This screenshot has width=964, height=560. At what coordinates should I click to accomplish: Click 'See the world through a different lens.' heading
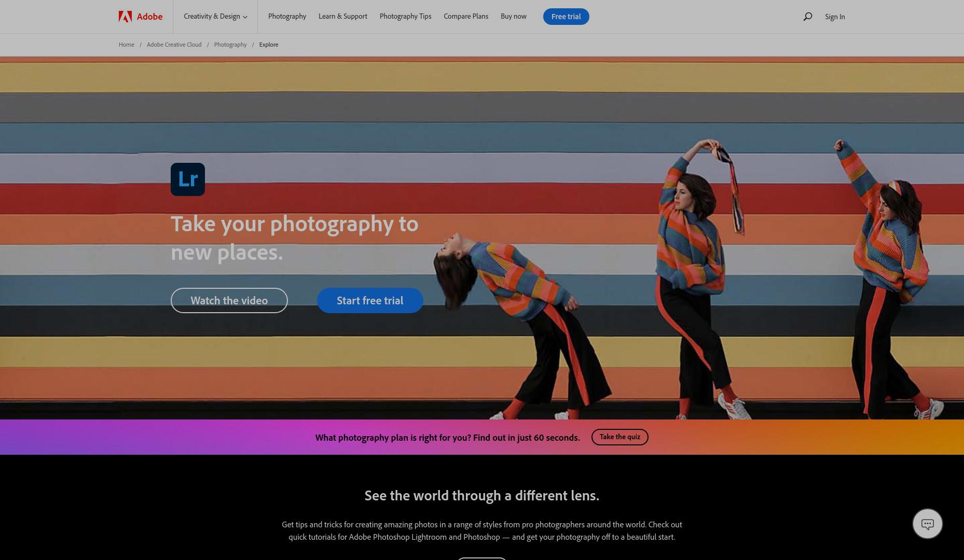[482, 496]
